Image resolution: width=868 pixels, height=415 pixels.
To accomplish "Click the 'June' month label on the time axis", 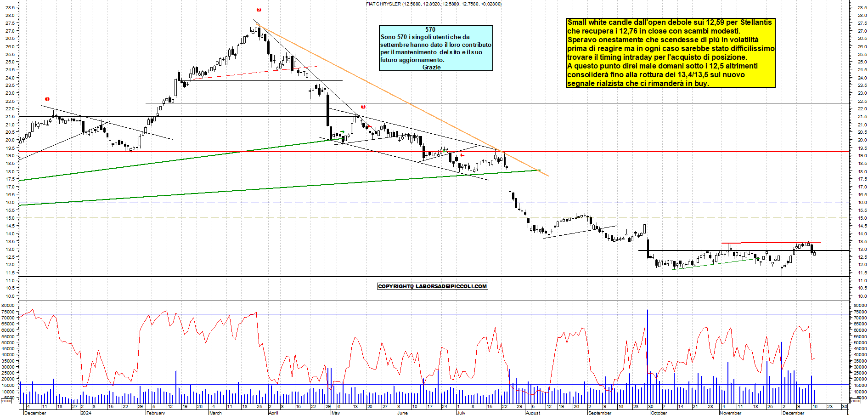I will [402, 413].
